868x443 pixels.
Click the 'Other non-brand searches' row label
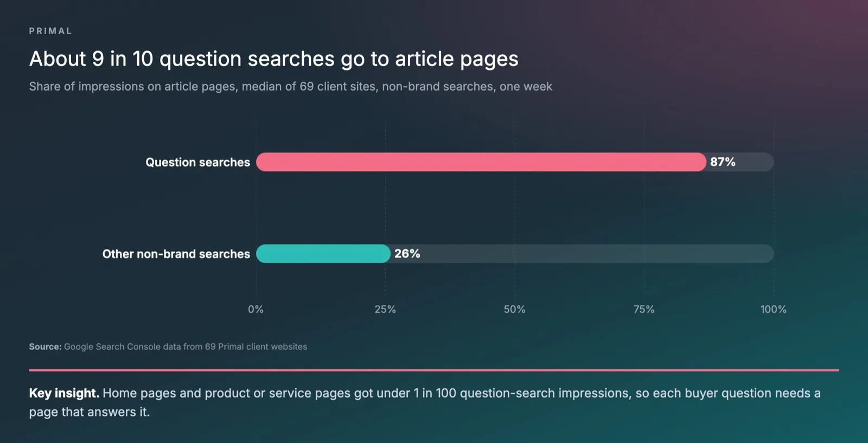point(176,254)
